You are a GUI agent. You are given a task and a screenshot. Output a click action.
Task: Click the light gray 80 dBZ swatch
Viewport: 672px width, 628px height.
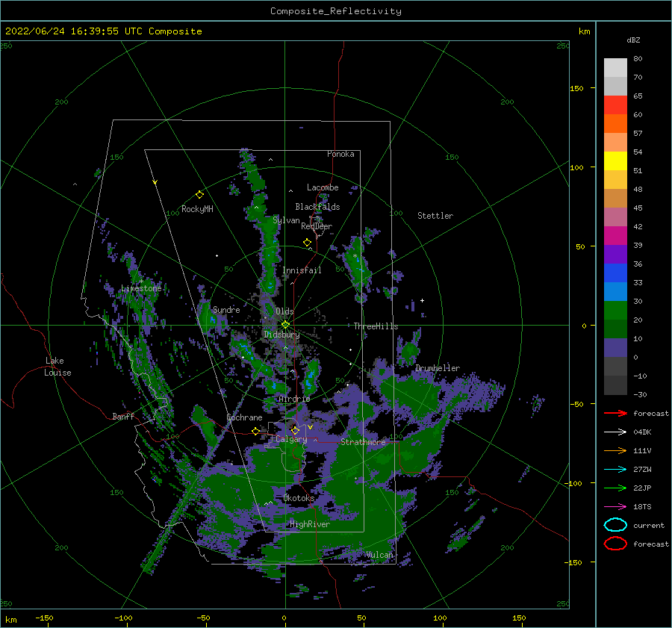(x=615, y=67)
